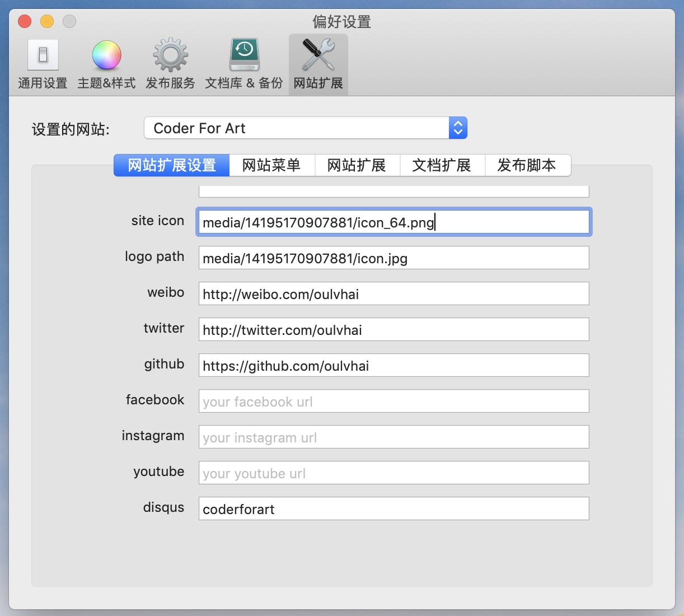The image size is (684, 616).
Task: Switch to the 发布脚本 tab
Action: [527, 166]
